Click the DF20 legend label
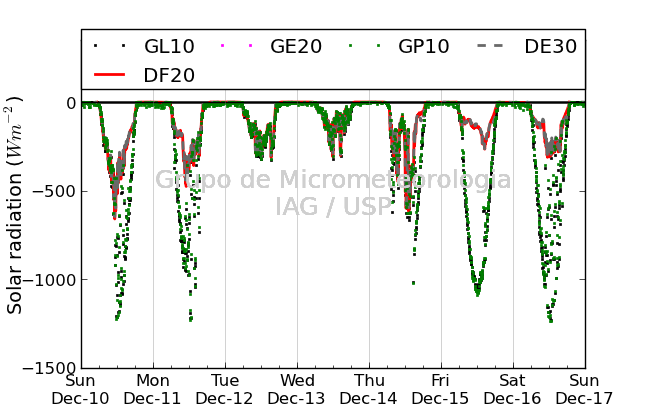The image size is (650, 409). point(169,75)
